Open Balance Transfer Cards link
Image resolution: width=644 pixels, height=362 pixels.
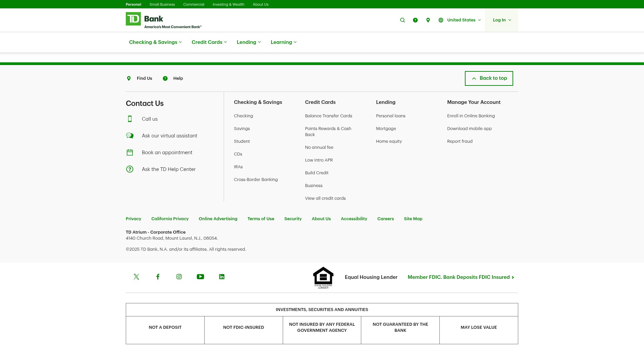pos(329,116)
